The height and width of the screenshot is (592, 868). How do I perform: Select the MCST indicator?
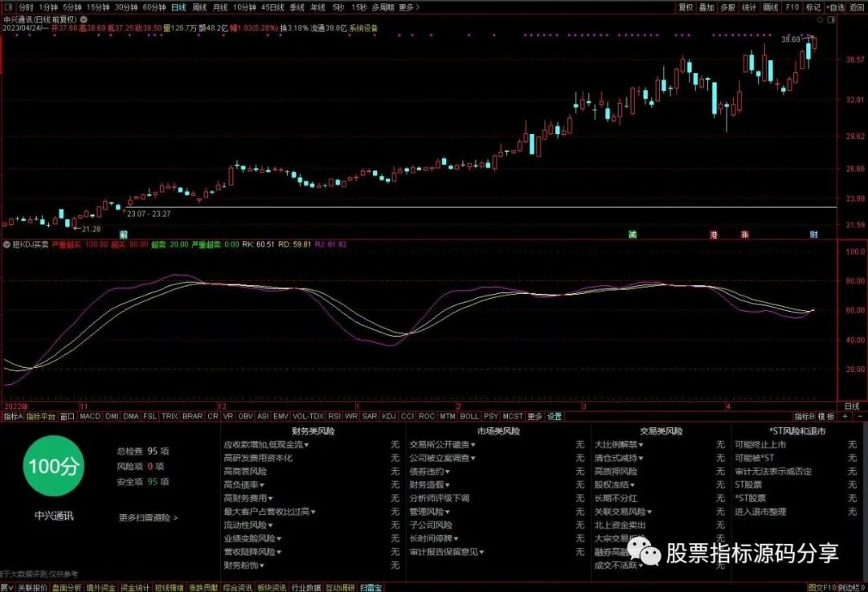(513, 416)
